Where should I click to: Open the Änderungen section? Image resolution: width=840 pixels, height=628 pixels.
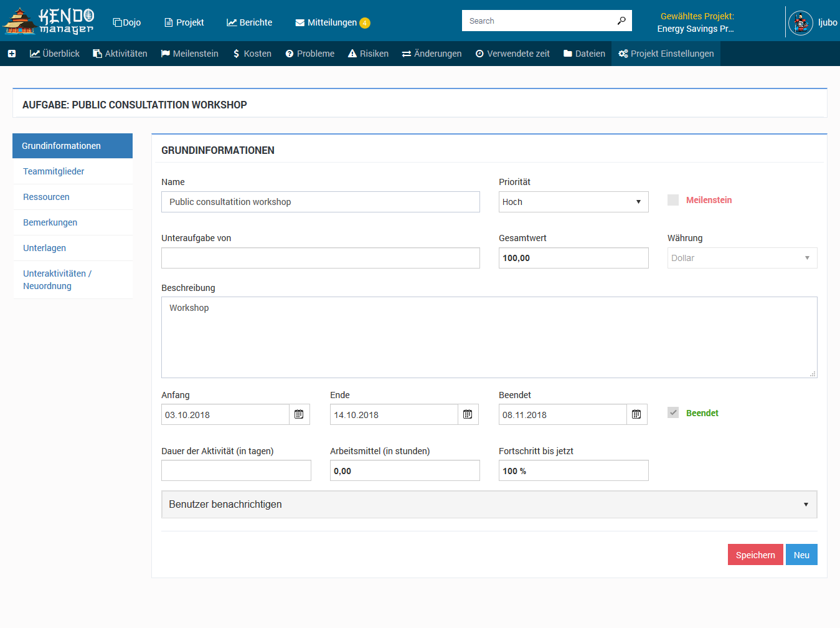432,54
